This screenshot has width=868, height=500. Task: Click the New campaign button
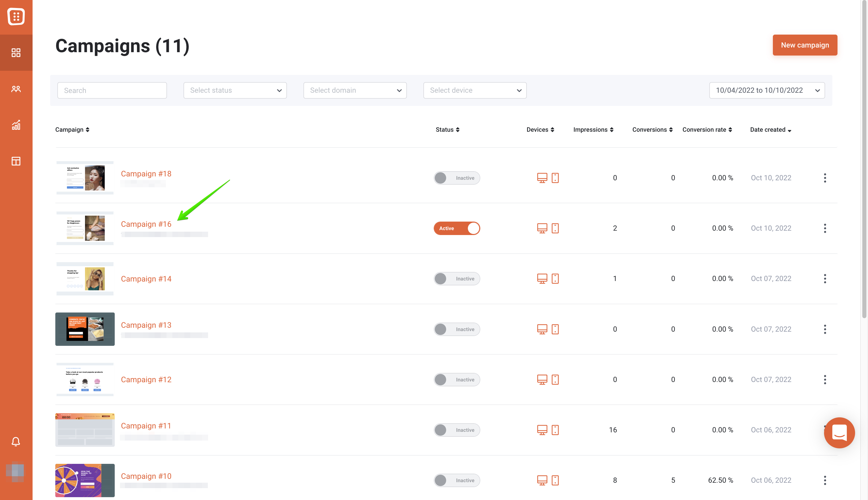(805, 45)
